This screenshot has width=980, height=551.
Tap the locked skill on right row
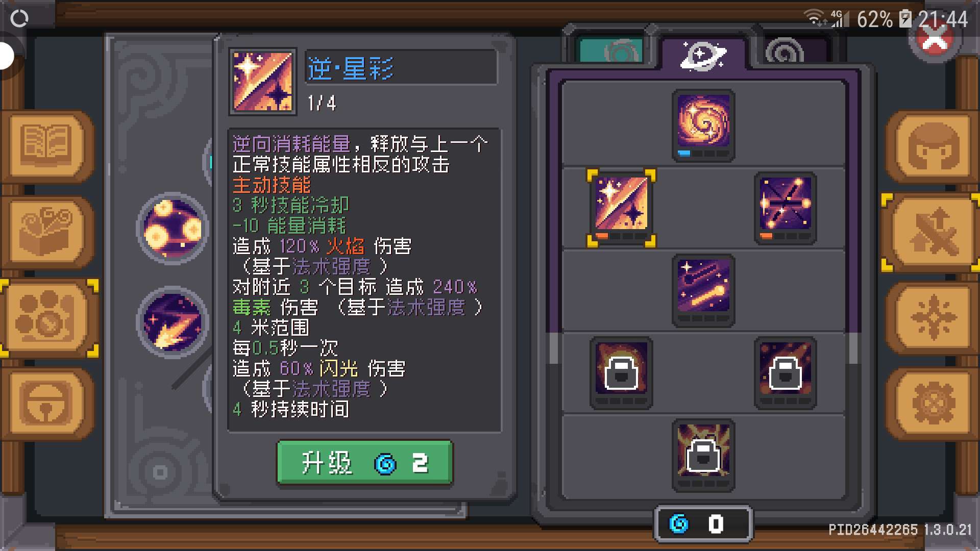(785, 373)
